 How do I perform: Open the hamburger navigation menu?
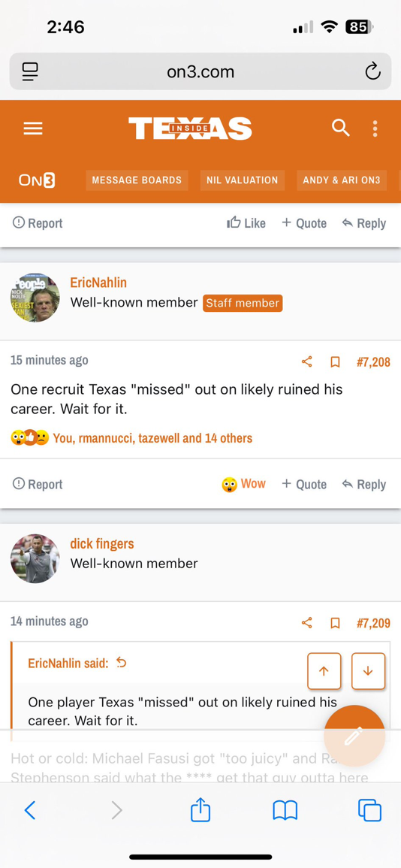point(32,129)
